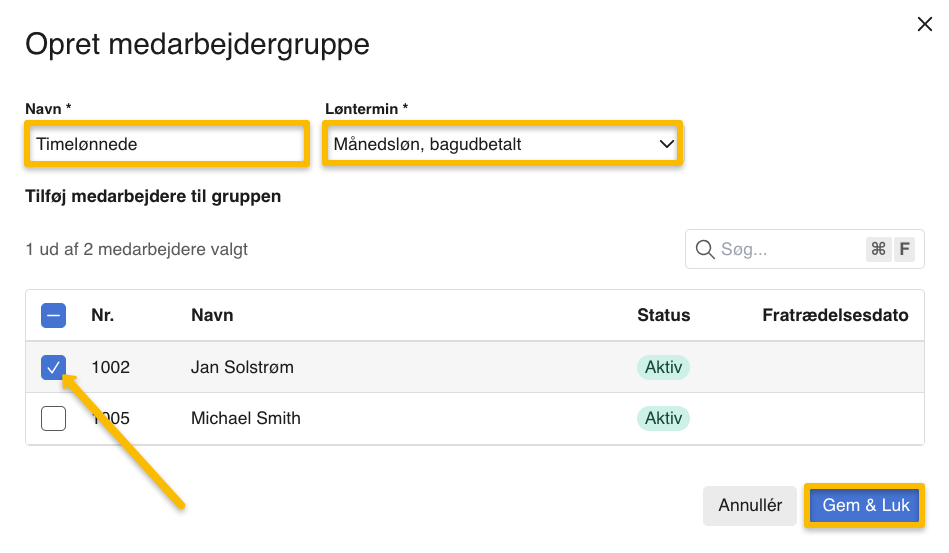Image resolution: width=949 pixels, height=553 pixels.
Task: Click the chevron arrow in Løntermin field
Action: point(667,145)
